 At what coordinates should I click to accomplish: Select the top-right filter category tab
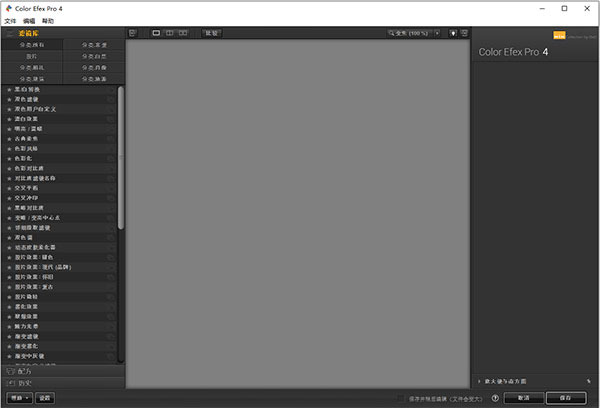point(94,45)
